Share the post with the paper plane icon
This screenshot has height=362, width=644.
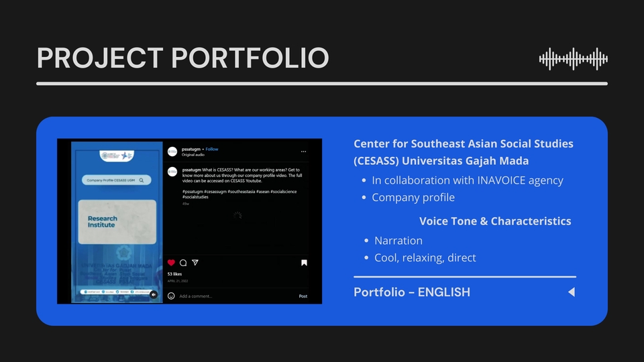(x=195, y=263)
